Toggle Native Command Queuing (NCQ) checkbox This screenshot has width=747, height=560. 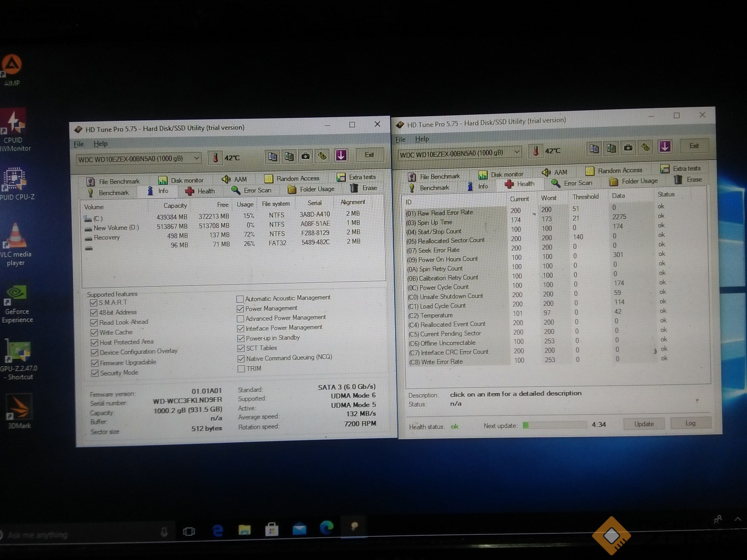point(241,358)
